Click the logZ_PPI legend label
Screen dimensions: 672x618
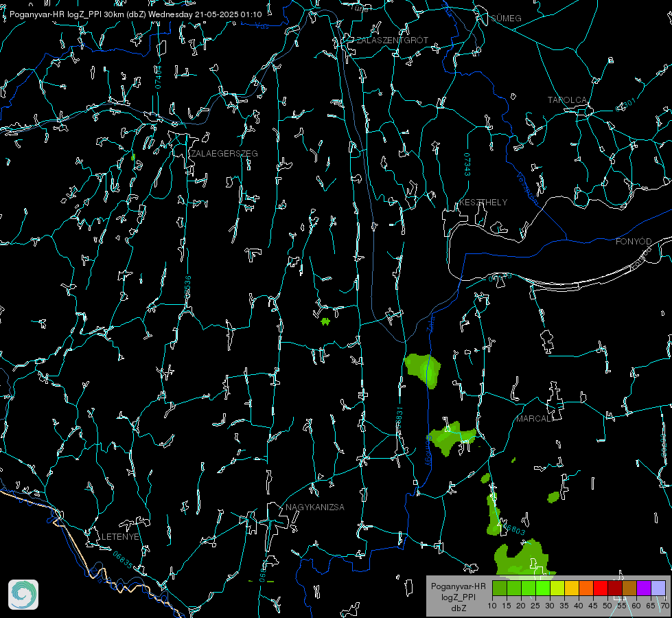click(458, 597)
